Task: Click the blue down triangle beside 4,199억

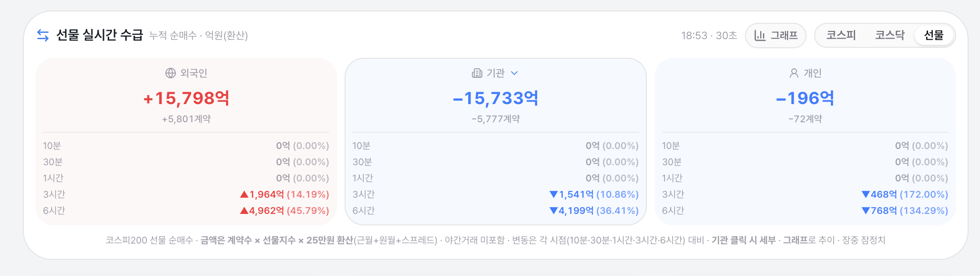Action: [x=553, y=211]
